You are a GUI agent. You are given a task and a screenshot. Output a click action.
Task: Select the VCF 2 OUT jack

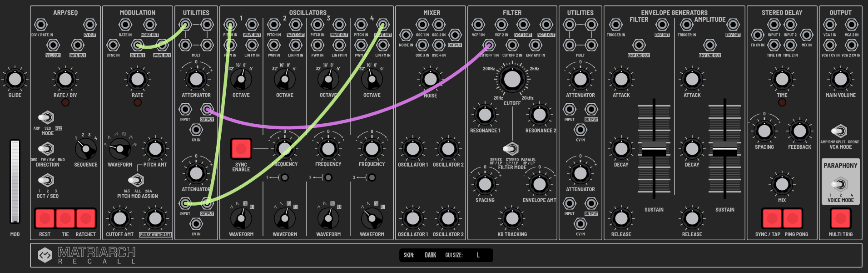pos(546,25)
